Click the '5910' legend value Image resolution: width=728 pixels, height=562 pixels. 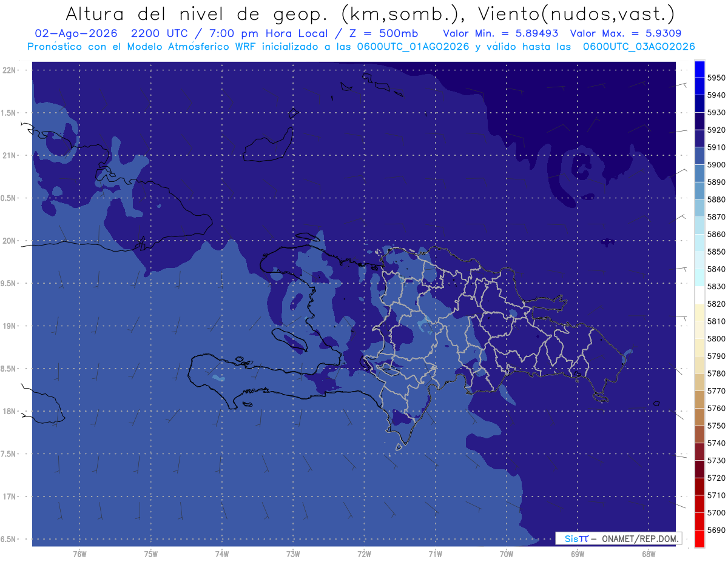click(x=716, y=147)
